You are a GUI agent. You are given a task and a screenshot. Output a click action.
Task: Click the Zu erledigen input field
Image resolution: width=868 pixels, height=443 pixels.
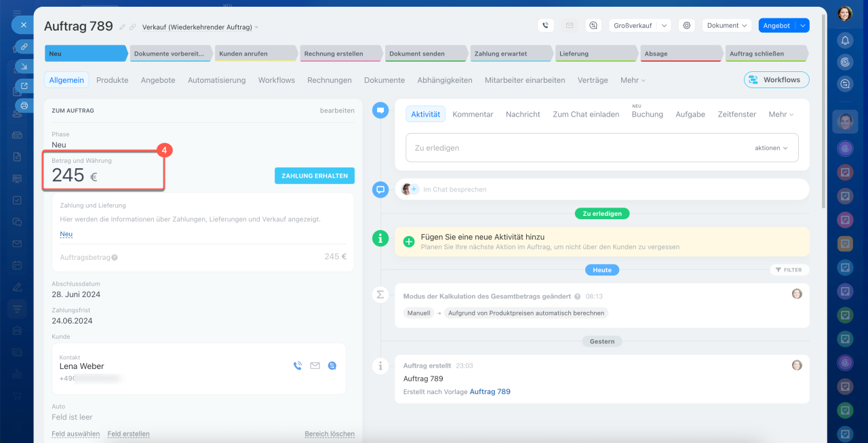point(576,148)
